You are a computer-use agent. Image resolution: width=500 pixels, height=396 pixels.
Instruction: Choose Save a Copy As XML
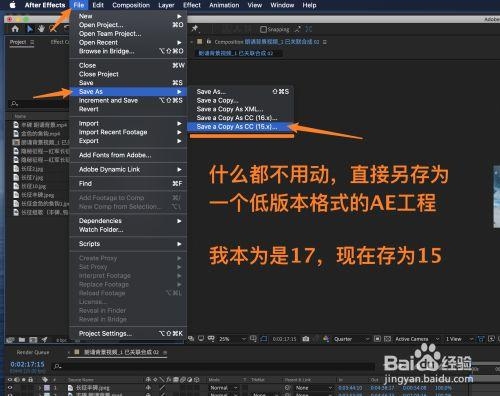pyautogui.click(x=240, y=109)
